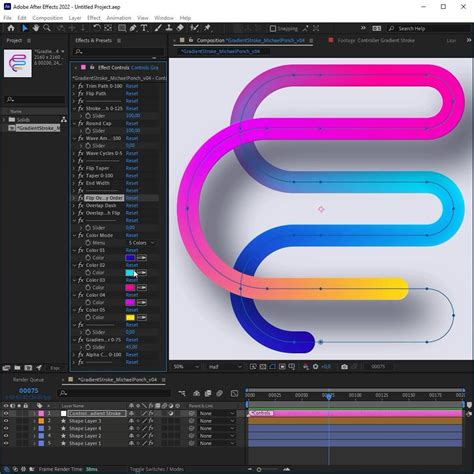Viewport: 474px width, 474px height.
Task: Reset the End Width effect
Action: (x=132, y=183)
